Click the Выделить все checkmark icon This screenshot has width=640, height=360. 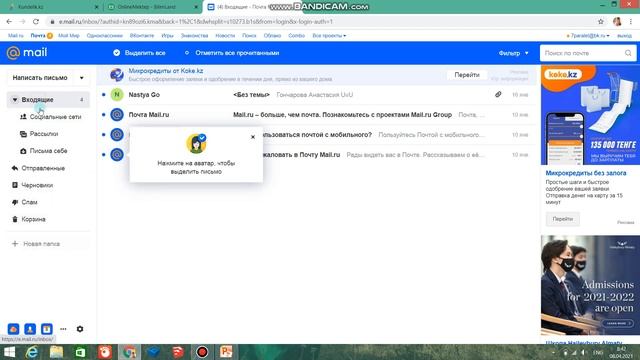point(116,53)
